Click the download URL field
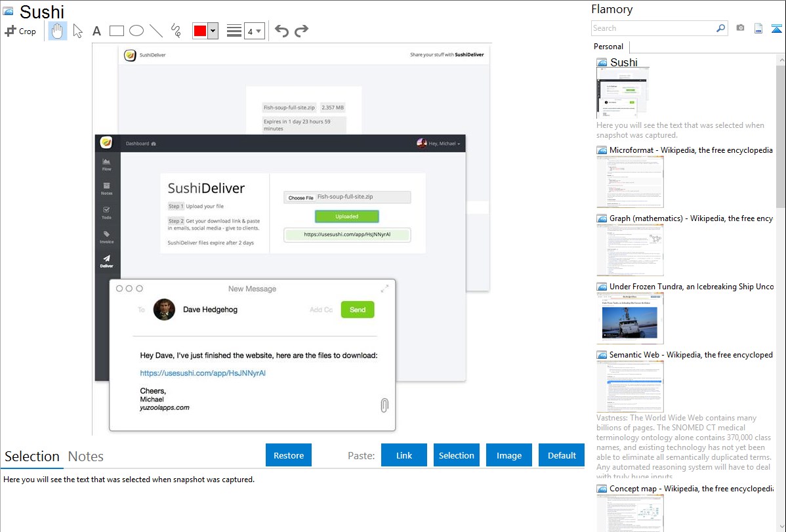 (x=347, y=235)
